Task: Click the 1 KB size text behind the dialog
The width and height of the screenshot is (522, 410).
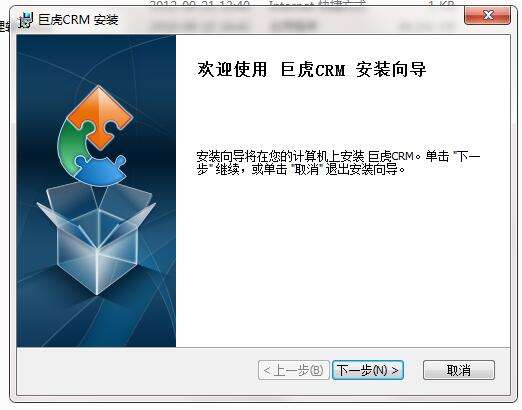Action: coord(441,4)
